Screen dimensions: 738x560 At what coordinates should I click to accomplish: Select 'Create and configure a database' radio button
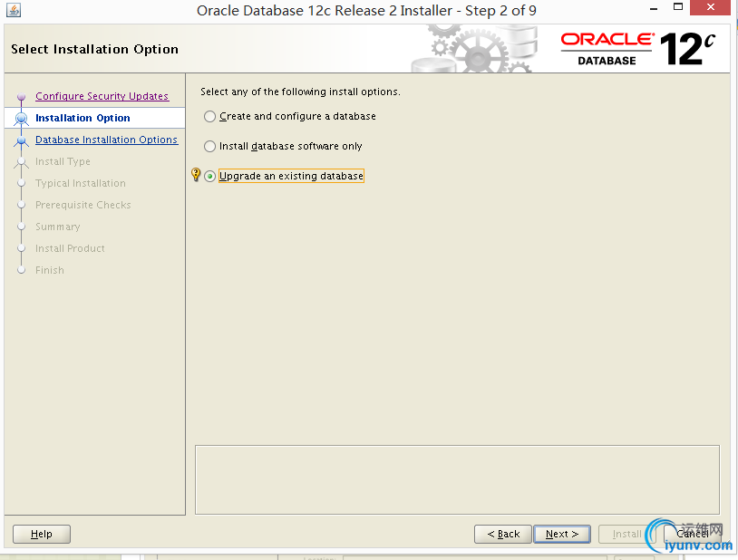click(x=210, y=116)
